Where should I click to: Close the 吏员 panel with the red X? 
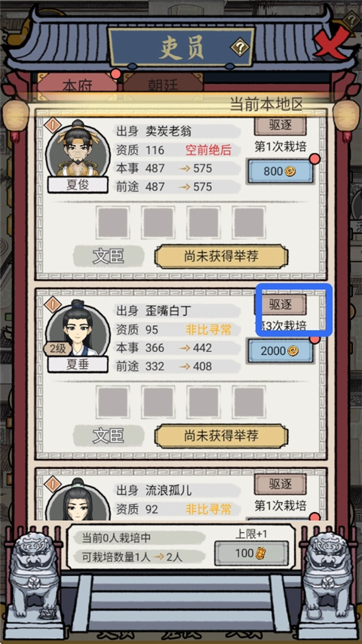332,43
